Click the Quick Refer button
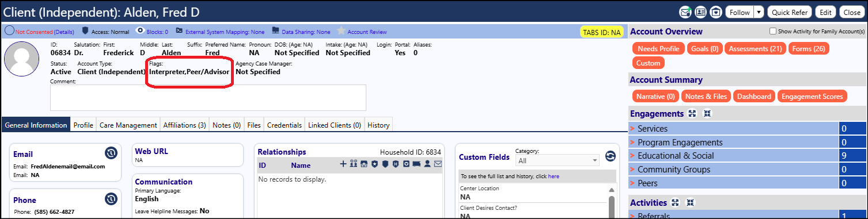The width and height of the screenshot is (868, 219). click(x=790, y=12)
